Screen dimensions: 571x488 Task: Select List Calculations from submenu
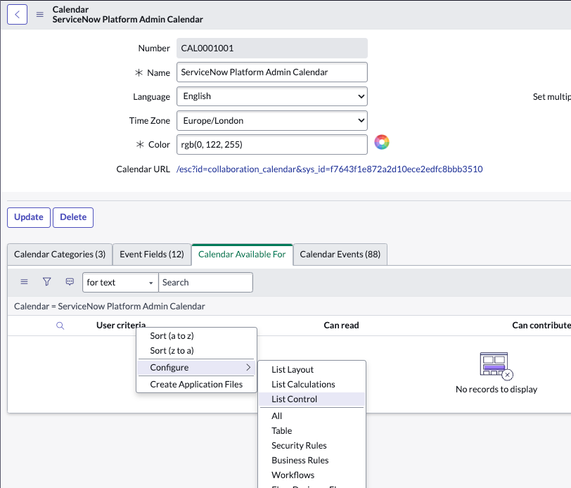[303, 385]
